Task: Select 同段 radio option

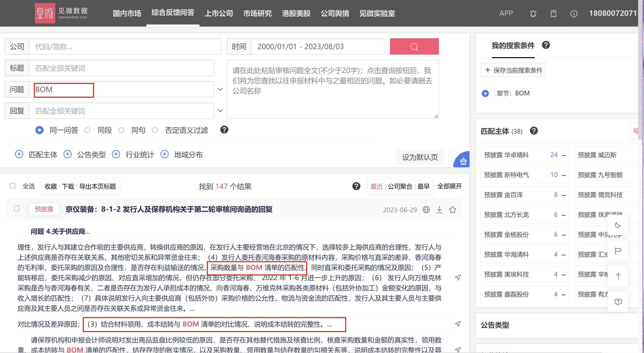Action: pos(87,130)
